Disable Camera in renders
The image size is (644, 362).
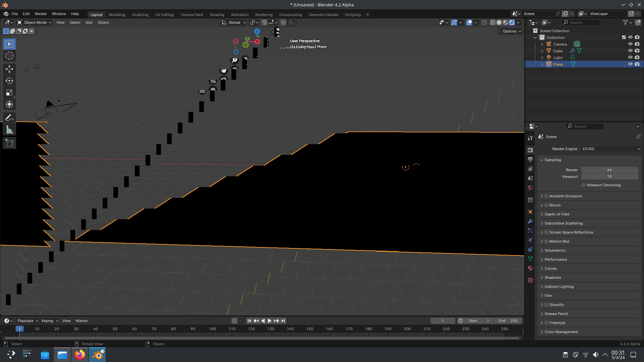pos(637,44)
